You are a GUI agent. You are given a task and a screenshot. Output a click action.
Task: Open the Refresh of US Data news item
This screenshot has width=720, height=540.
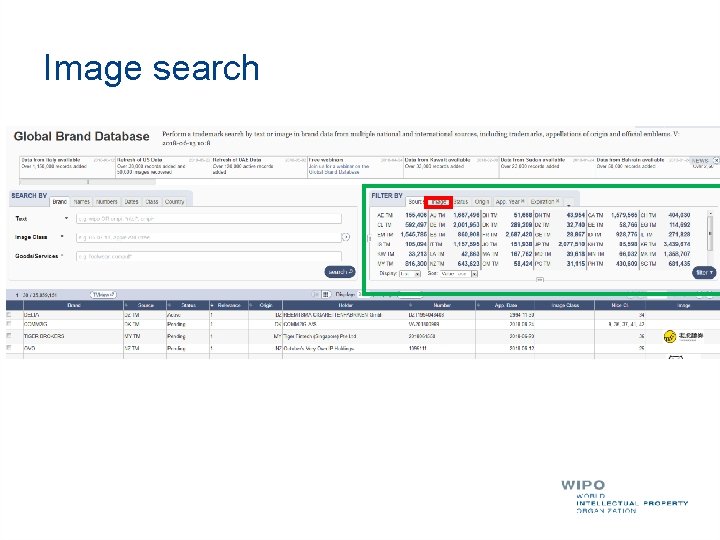pyautogui.click(x=140, y=160)
